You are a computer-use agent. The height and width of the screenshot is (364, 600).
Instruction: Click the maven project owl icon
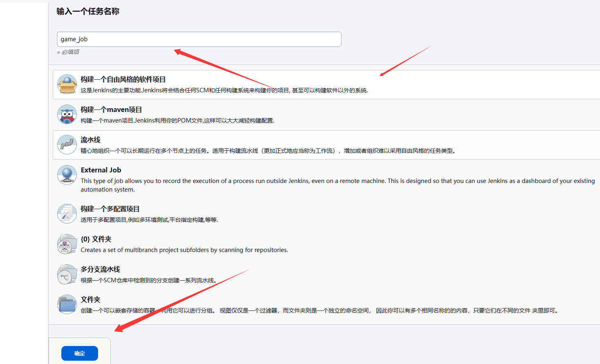[x=67, y=114]
